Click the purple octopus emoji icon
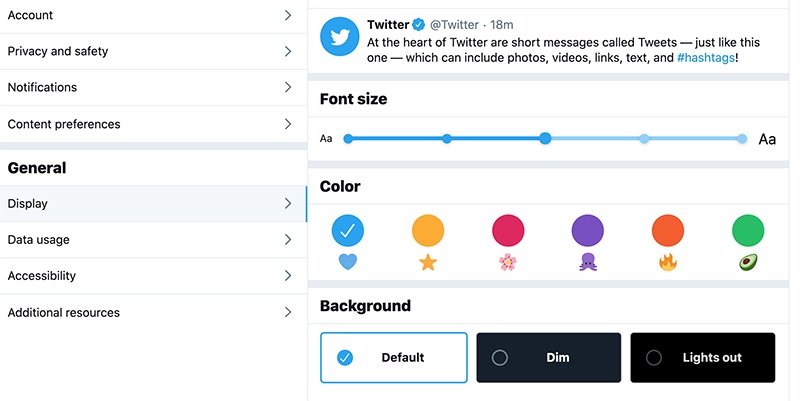The image size is (800, 401). (588, 262)
